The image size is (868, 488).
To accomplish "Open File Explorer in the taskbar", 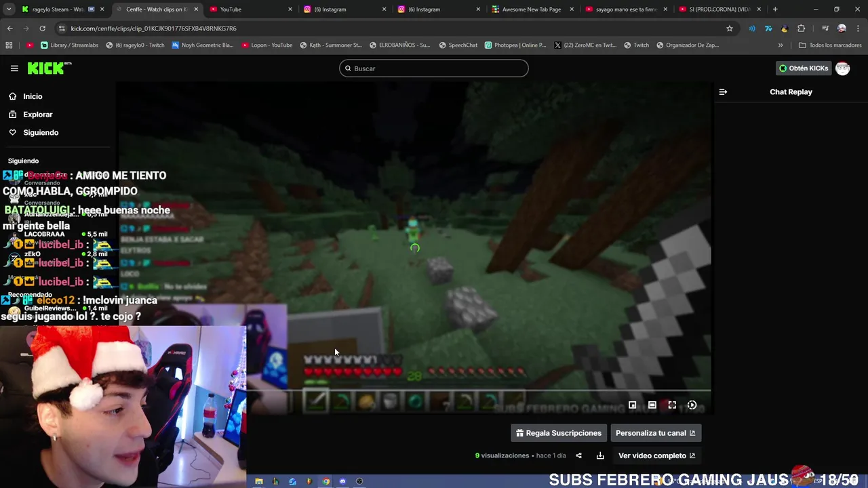I will [258, 481].
